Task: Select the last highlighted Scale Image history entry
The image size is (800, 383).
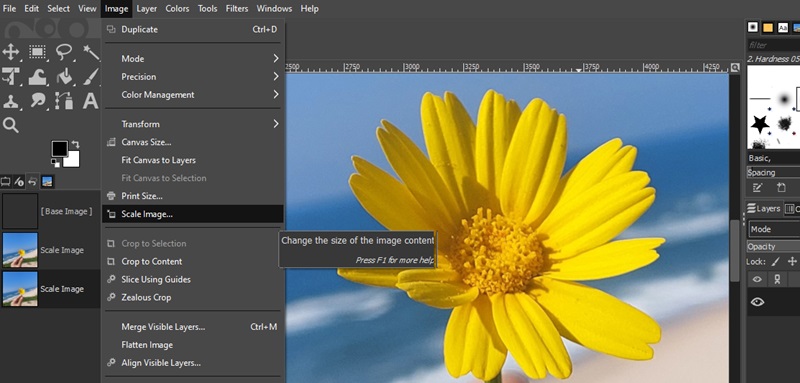Action: pos(50,289)
